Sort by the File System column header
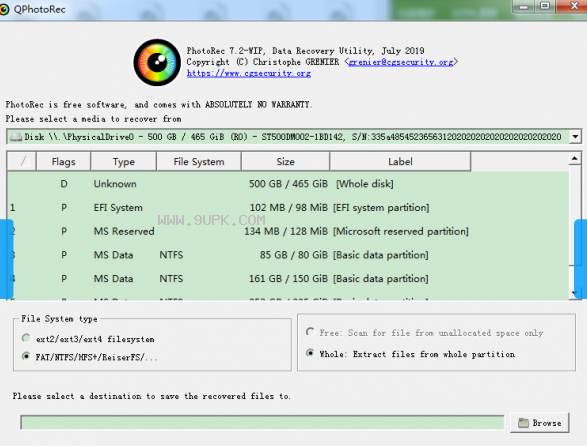Screen dimensions: 587x446 tap(199, 162)
